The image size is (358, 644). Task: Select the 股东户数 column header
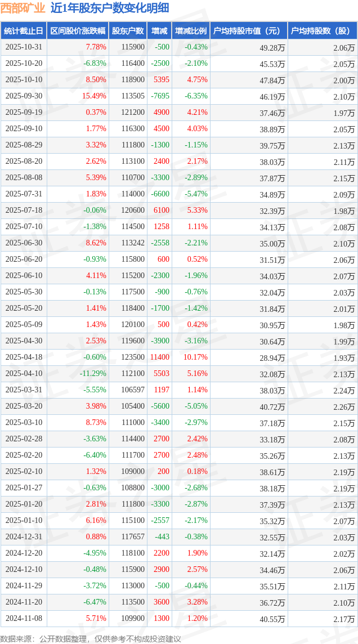pos(128,31)
